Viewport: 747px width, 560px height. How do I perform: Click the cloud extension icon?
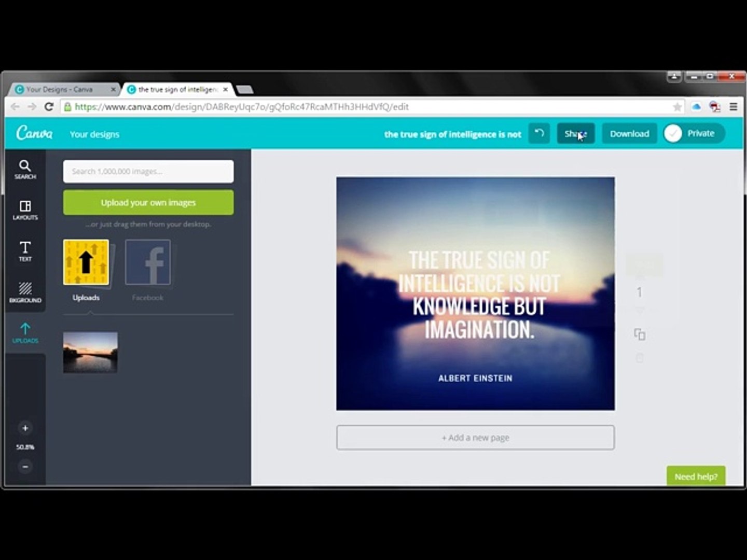click(696, 107)
